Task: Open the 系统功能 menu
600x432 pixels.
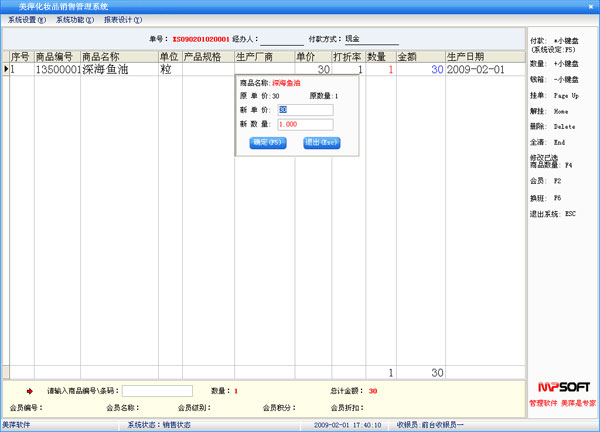Action: coord(75,20)
